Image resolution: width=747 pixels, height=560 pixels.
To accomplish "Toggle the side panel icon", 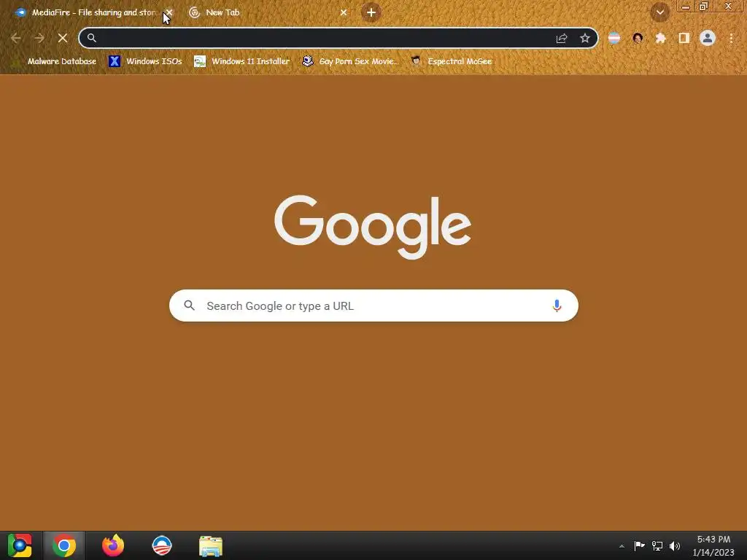I will [684, 38].
